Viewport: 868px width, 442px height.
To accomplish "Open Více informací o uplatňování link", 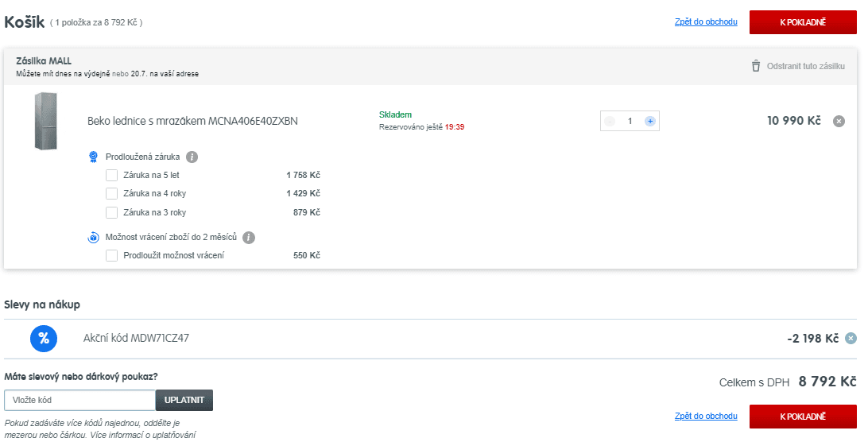I will tap(143, 435).
